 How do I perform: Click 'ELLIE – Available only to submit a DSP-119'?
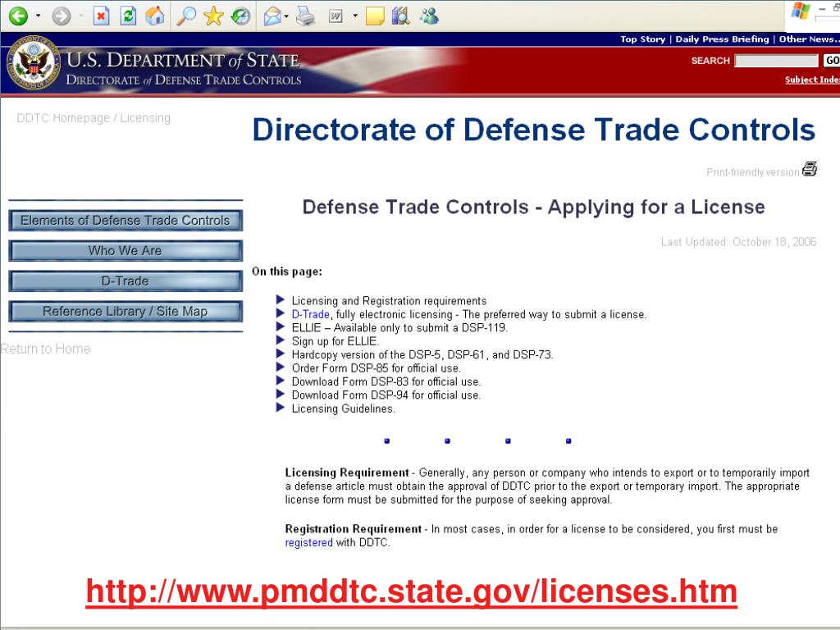399,328
